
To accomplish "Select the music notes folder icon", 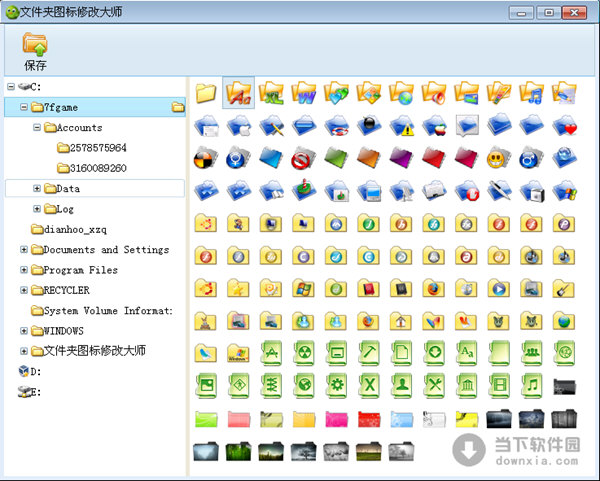I will 532,93.
